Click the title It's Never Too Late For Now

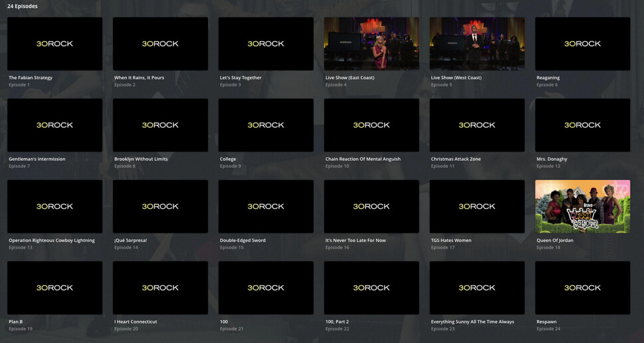356,241
